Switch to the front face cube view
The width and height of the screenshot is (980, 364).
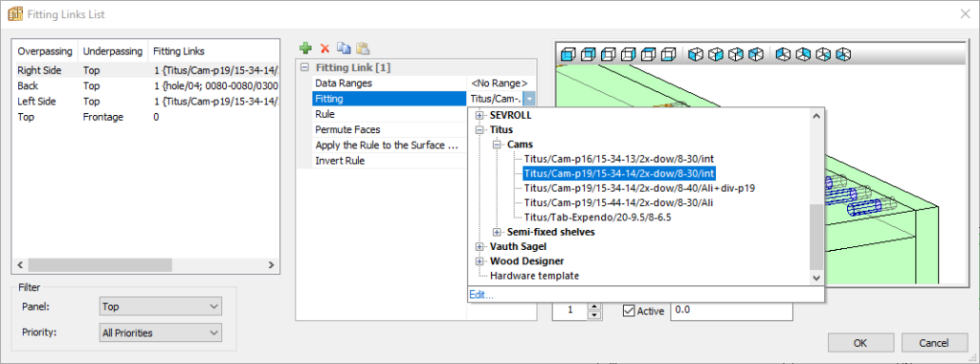(x=568, y=55)
